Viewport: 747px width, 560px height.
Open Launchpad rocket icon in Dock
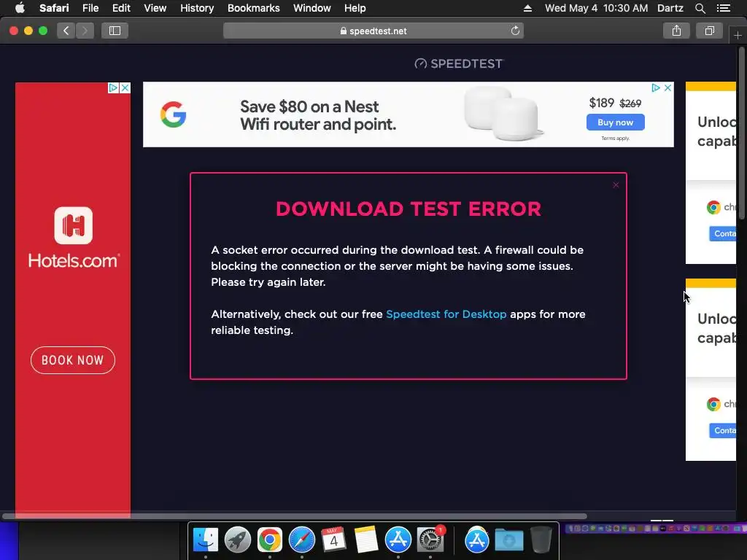click(238, 540)
